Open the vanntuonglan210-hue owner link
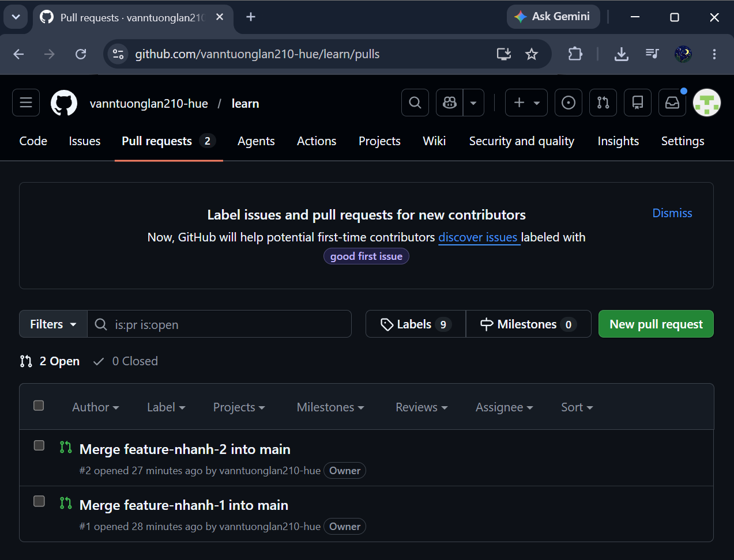The width and height of the screenshot is (734, 560). click(x=149, y=104)
